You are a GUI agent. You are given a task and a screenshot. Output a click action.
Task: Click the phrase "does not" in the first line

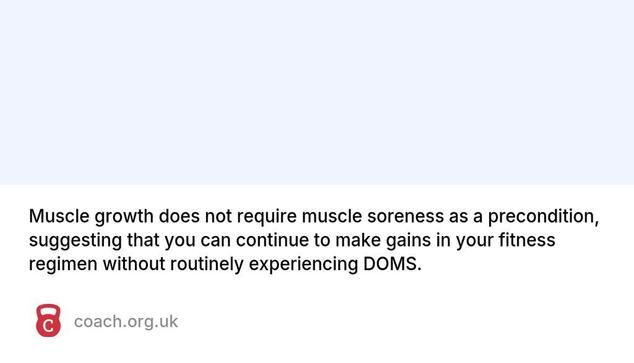pyautogui.click(x=195, y=216)
